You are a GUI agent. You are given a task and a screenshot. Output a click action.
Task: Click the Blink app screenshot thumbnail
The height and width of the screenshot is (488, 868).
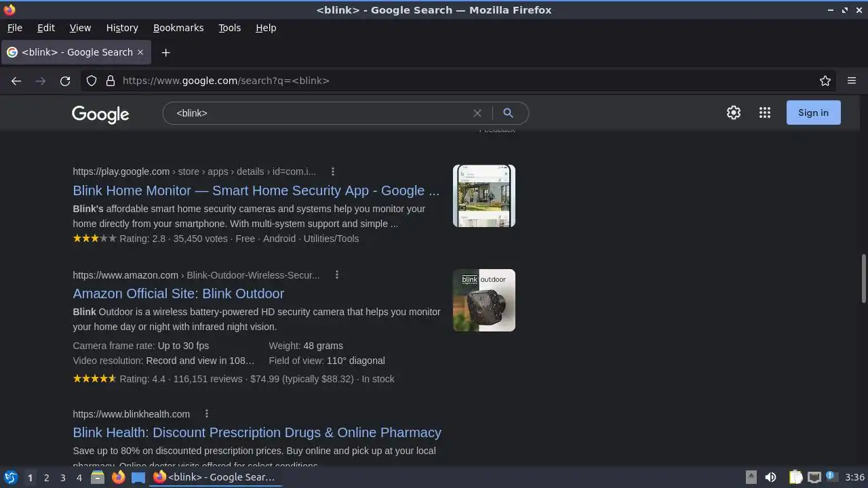coord(484,196)
